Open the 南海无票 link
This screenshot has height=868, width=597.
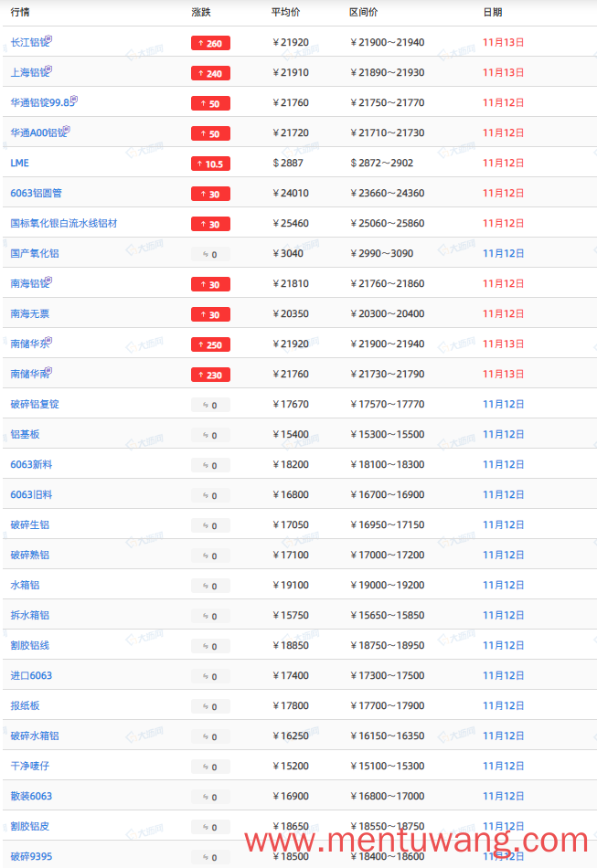point(30,314)
